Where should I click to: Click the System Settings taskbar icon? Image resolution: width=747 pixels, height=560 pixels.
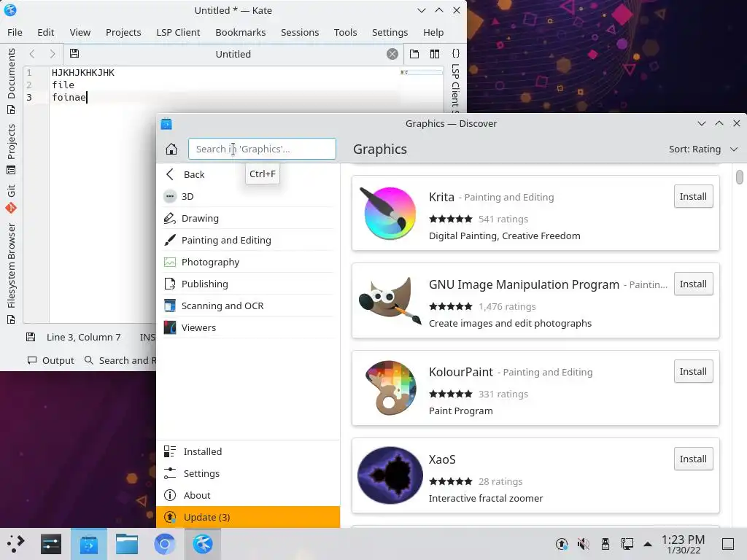pyautogui.click(x=51, y=544)
